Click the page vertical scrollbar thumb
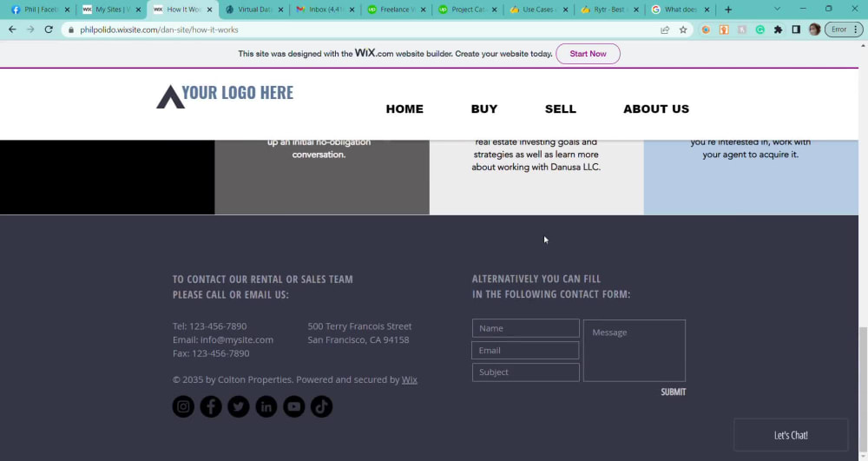868x461 pixels. (863, 390)
